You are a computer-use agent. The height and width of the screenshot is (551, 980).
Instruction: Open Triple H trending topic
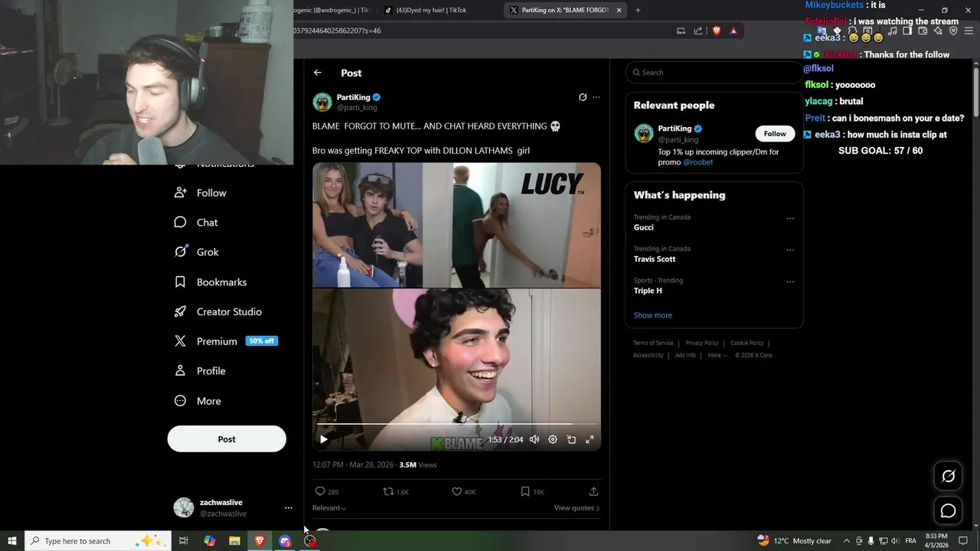[648, 291]
